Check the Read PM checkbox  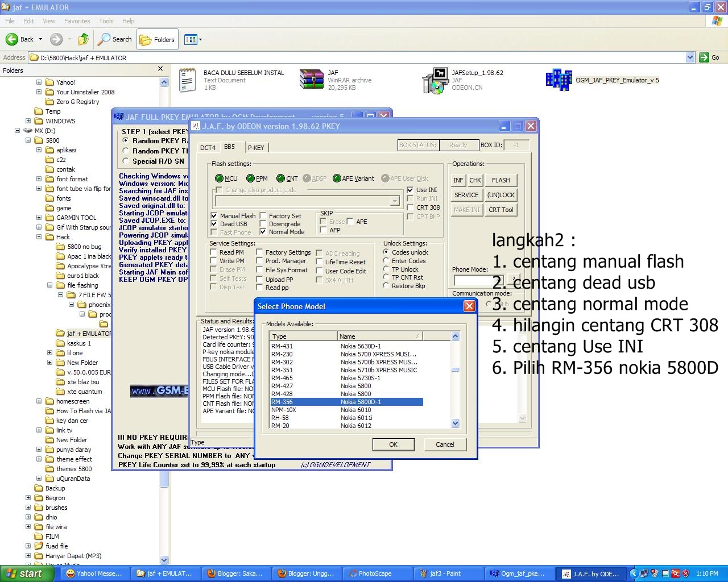[214, 252]
